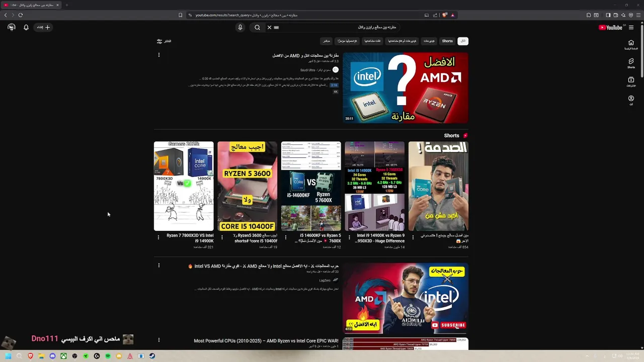Open the Ryzen 5 3600 vs i5 10400F short
This screenshot has height=362, width=644.
(248, 186)
